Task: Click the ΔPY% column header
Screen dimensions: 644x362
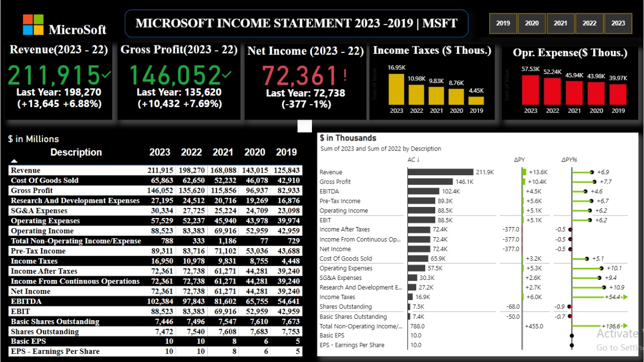Action: click(569, 160)
